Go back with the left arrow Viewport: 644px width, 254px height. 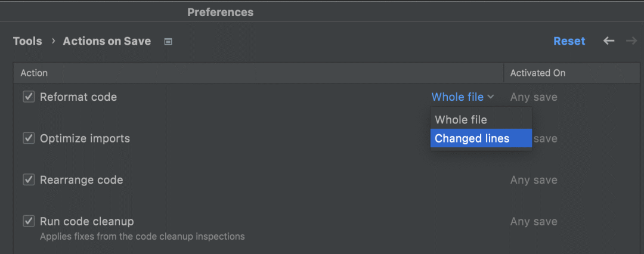[x=609, y=41]
